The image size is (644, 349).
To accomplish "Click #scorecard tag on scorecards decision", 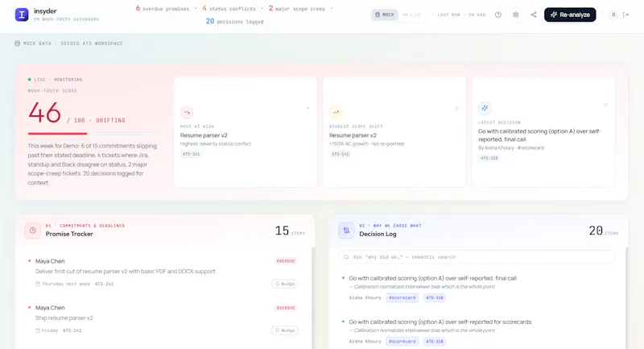I will click(x=402, y=341).
